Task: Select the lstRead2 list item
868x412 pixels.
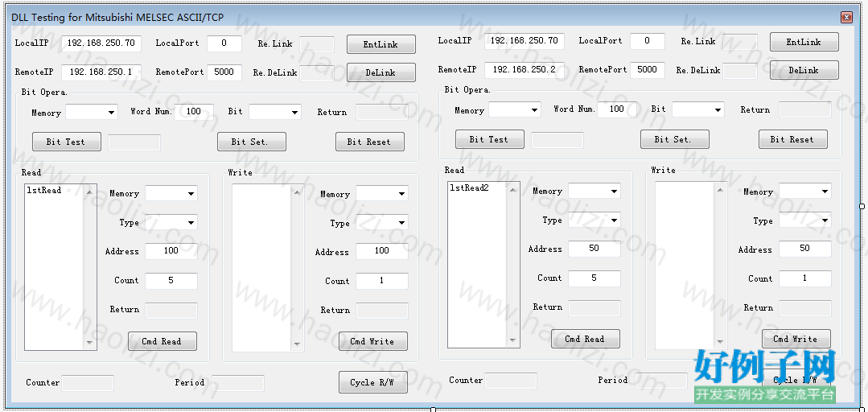Action: click(x=469, y=188)
